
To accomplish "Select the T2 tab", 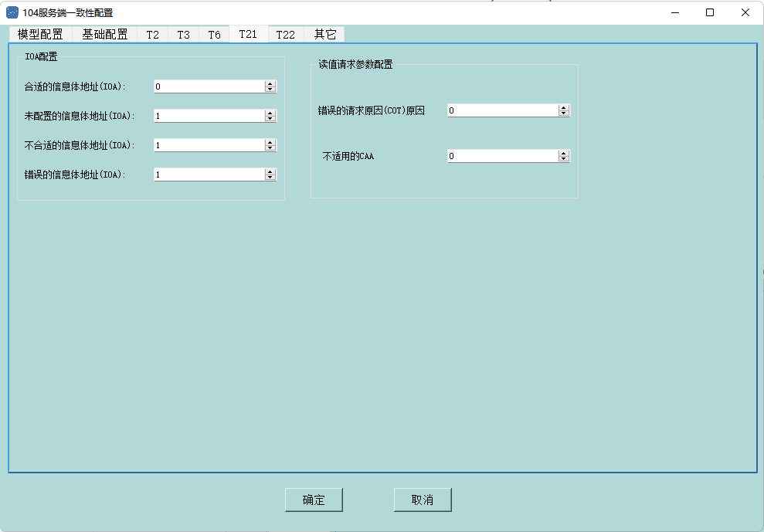I will point(152,35).
